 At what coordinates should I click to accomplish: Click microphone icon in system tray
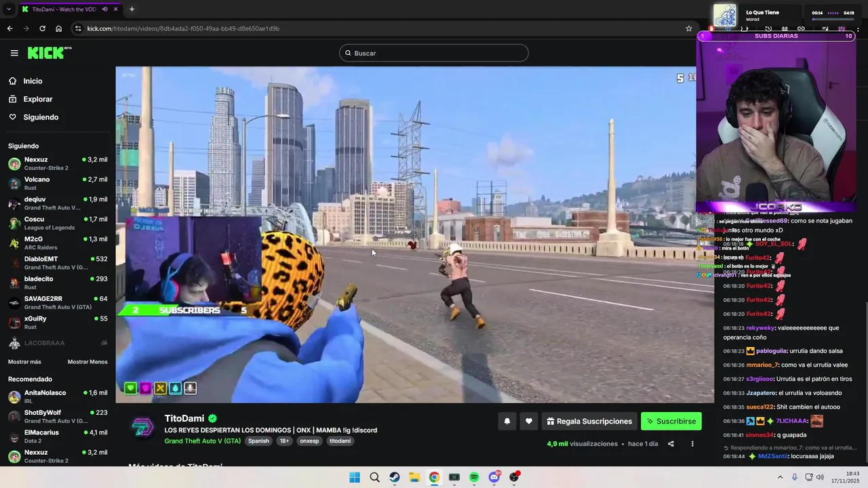tap(795, 477)
